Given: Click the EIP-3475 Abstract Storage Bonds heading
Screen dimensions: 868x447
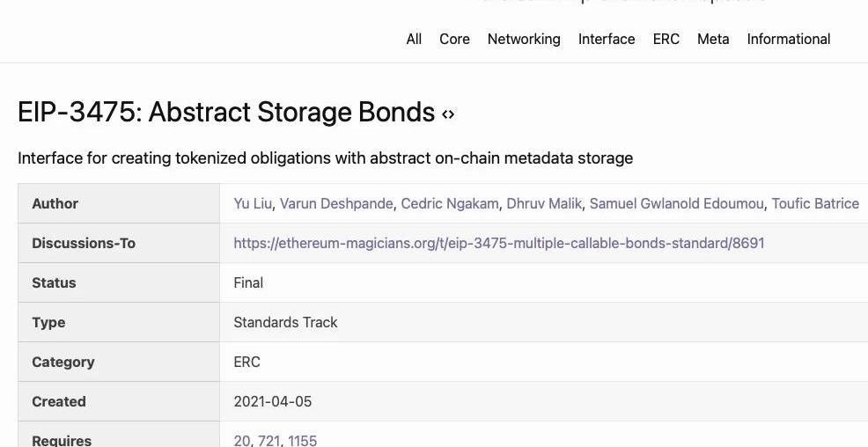Looking at the screenshot, I should coord(226,113).
